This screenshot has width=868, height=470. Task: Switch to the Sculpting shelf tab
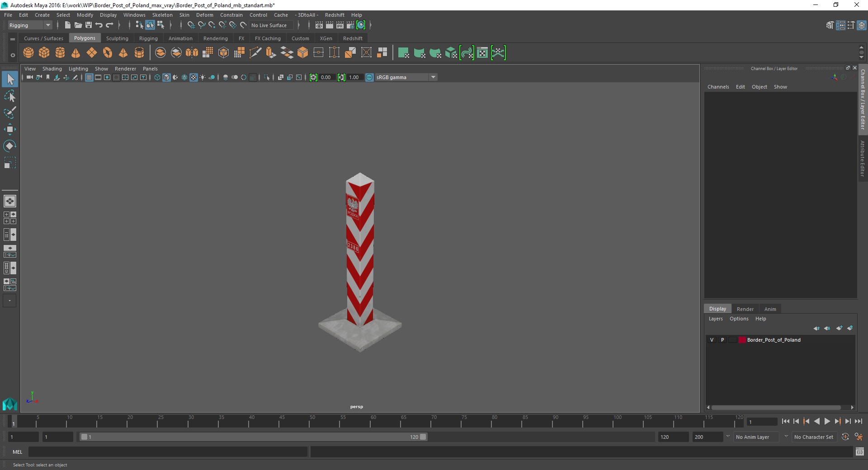117,38
